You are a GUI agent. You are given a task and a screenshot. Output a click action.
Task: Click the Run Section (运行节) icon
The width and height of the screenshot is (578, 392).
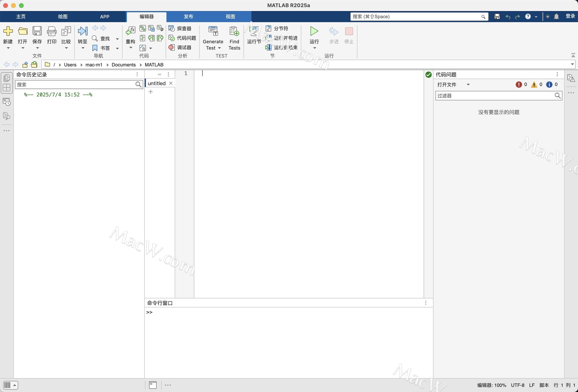pyautogui.click(x=254, y=31)
